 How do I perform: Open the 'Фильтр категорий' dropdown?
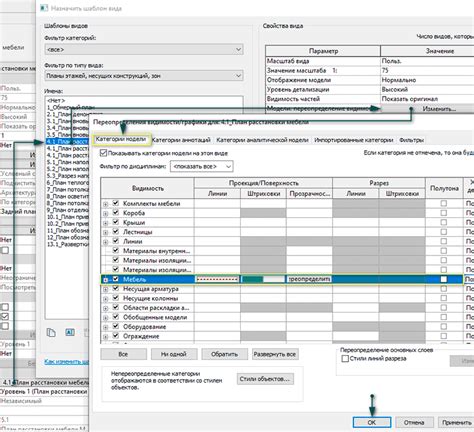(144, 49)
